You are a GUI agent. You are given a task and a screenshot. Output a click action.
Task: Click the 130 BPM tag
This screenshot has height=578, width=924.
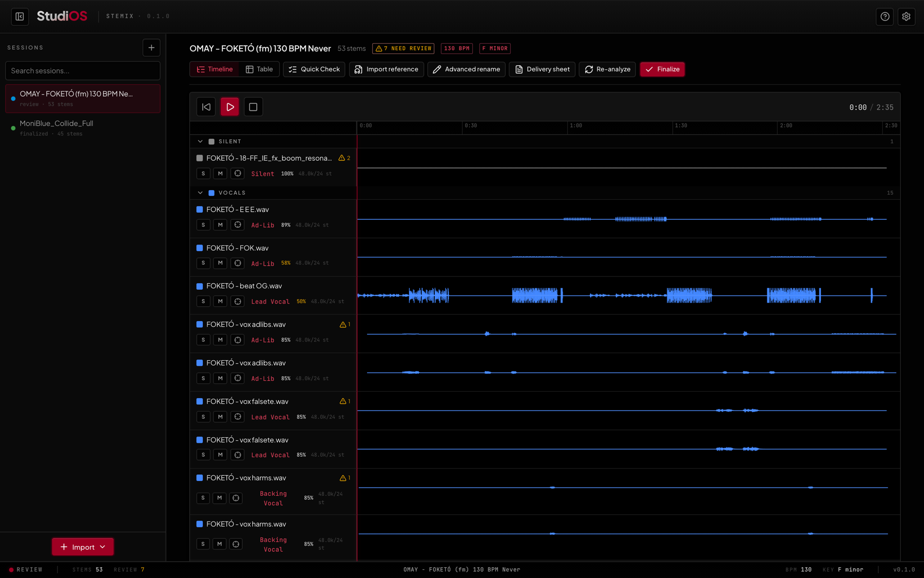click(x=457, y=48)
